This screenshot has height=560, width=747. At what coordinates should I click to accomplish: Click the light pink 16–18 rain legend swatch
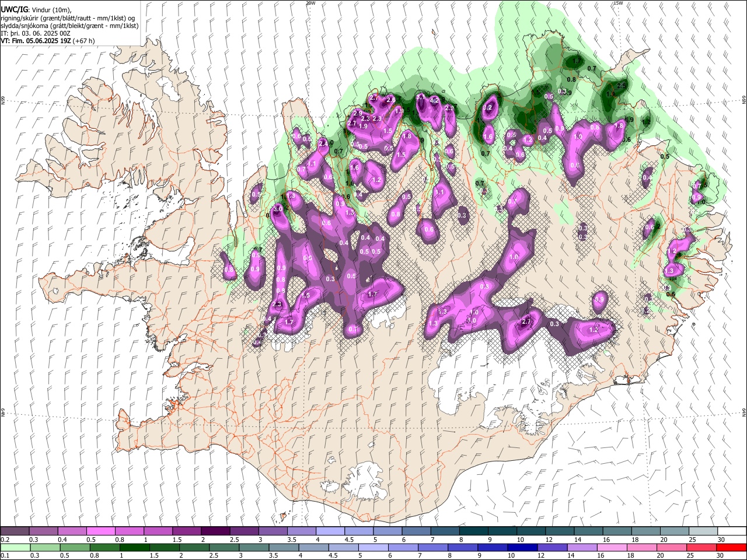pos(610,548)
